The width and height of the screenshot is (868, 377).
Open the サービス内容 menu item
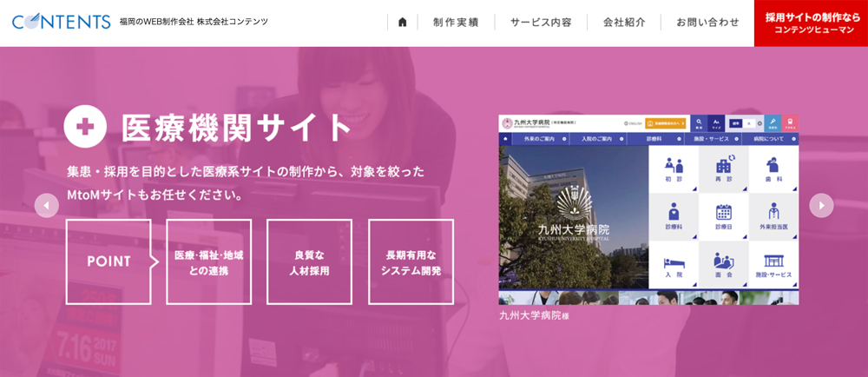pyautogui.click(x=541, y=23)
